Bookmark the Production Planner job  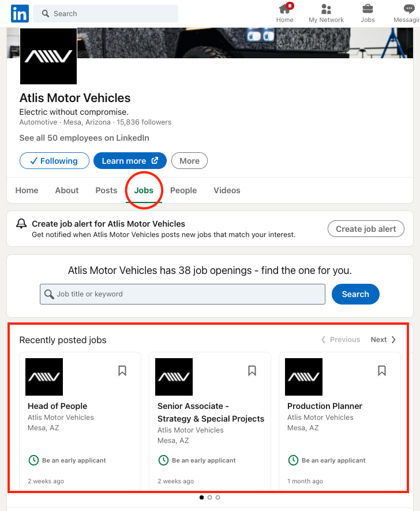[x=382, y=370]
